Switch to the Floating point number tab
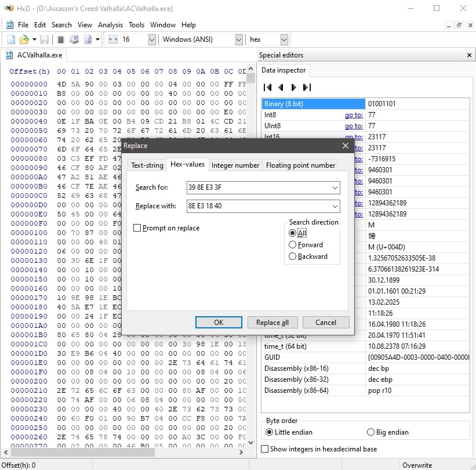The image size is (476, 470). (x=300, y=165)
